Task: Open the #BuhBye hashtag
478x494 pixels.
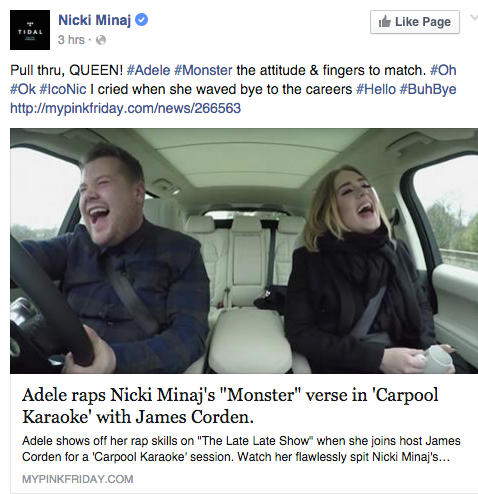Action: [428, 89]
